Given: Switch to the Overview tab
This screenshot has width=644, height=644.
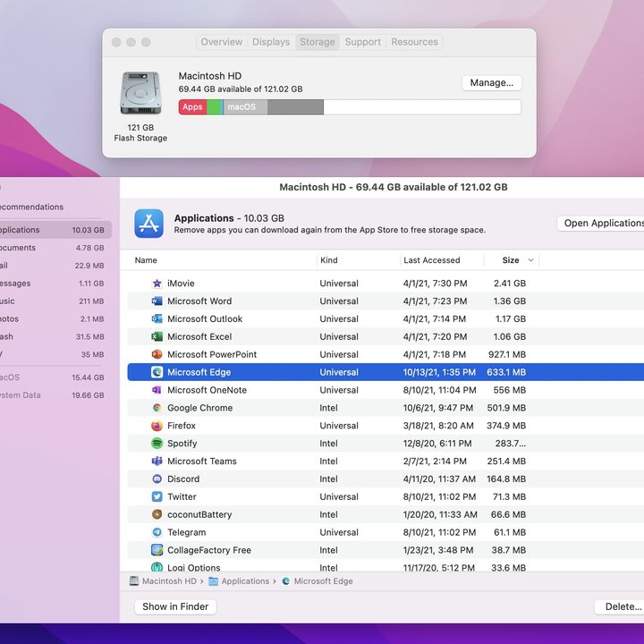Looking at the screenshot, I should [x=222, y=42].
